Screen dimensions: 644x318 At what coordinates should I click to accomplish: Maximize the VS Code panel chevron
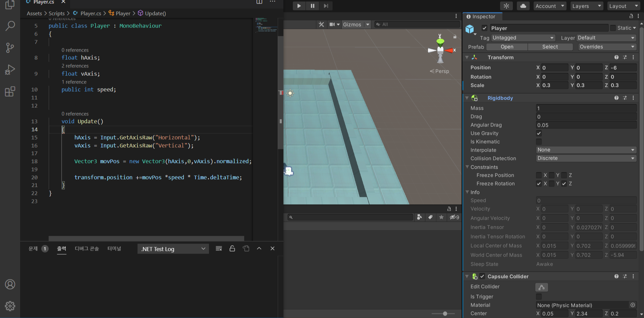tap(259, 249)
